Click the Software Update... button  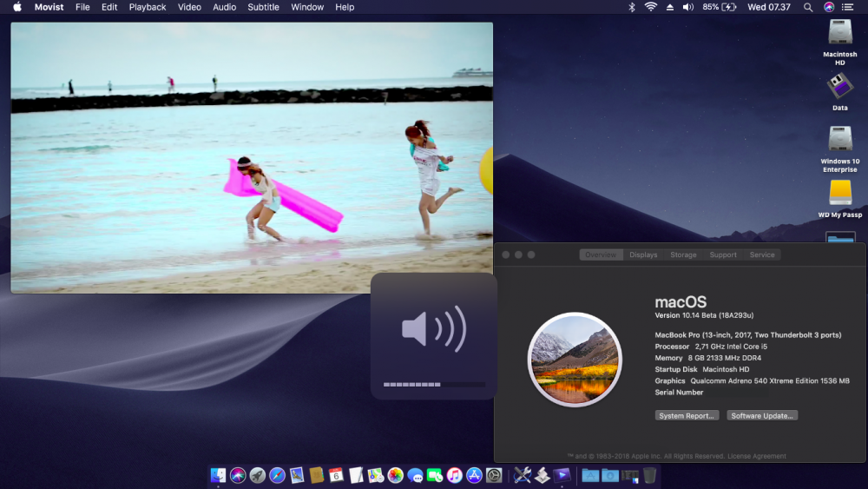pos(762,415)
